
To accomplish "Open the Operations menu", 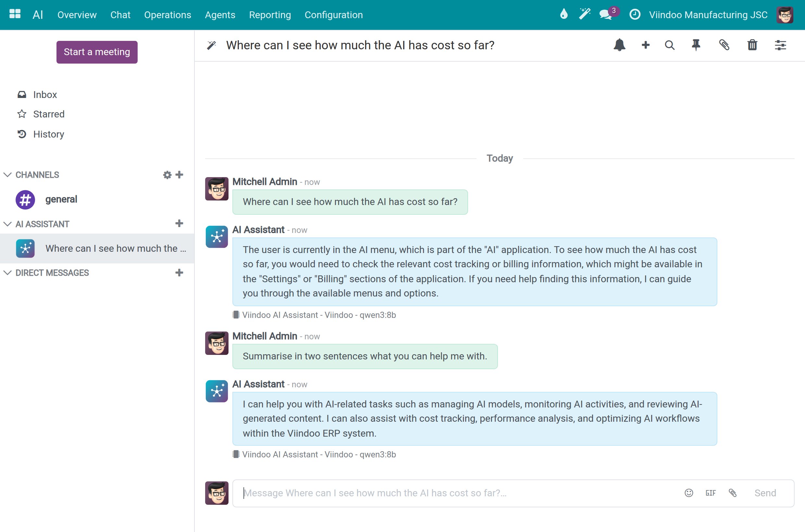I will pyautogui.click(x=168, y=15).
